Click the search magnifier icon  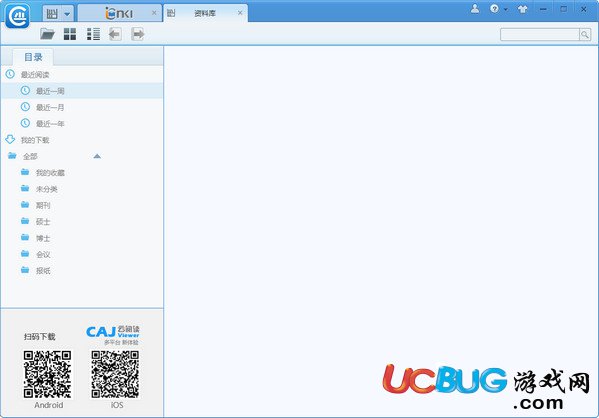585,35
